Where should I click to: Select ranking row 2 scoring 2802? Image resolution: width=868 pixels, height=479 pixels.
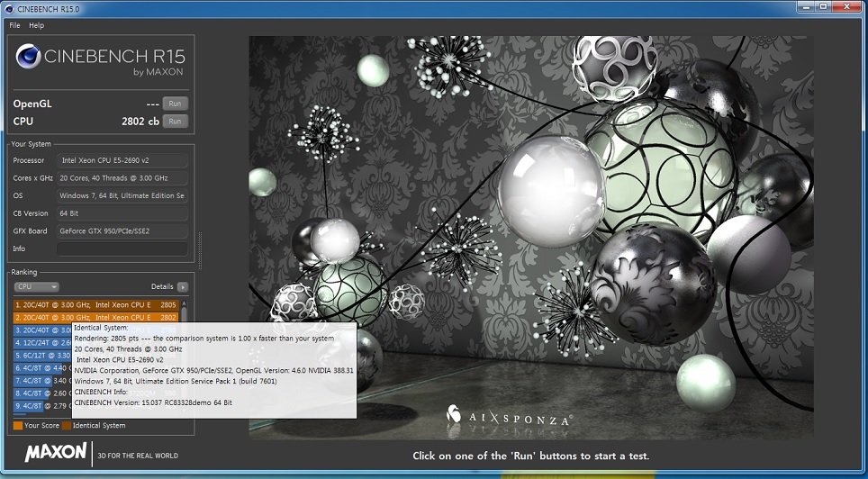[95, 317]
